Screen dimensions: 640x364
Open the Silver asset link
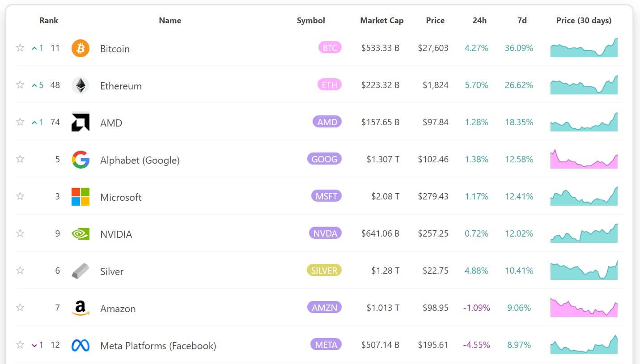point(112,271)
